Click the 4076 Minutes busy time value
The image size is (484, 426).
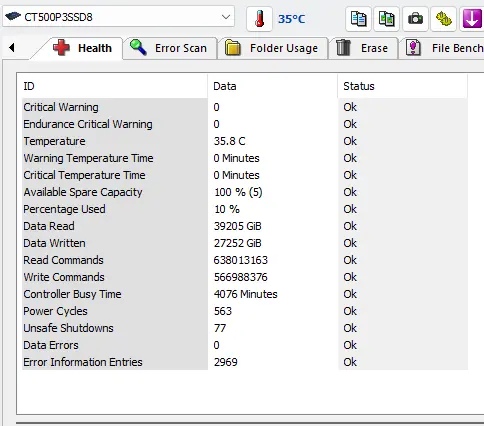(245, 294)
